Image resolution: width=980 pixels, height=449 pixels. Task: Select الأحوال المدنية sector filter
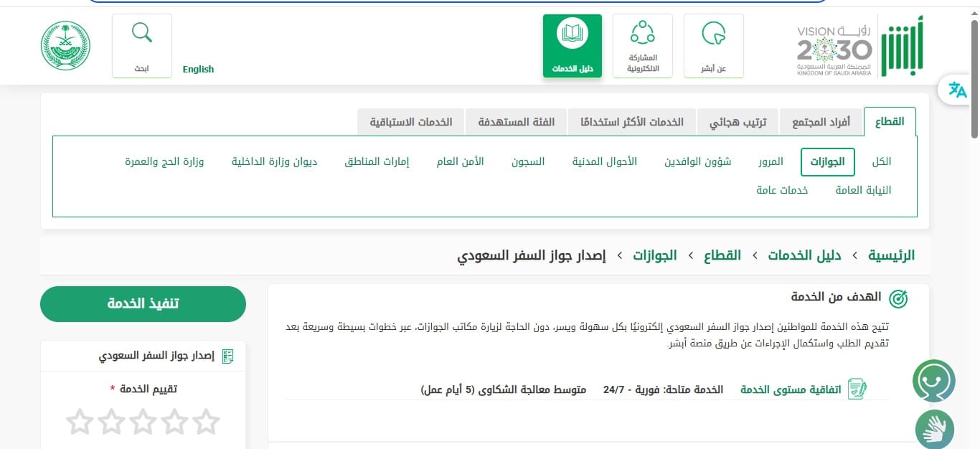click(605, 162)
